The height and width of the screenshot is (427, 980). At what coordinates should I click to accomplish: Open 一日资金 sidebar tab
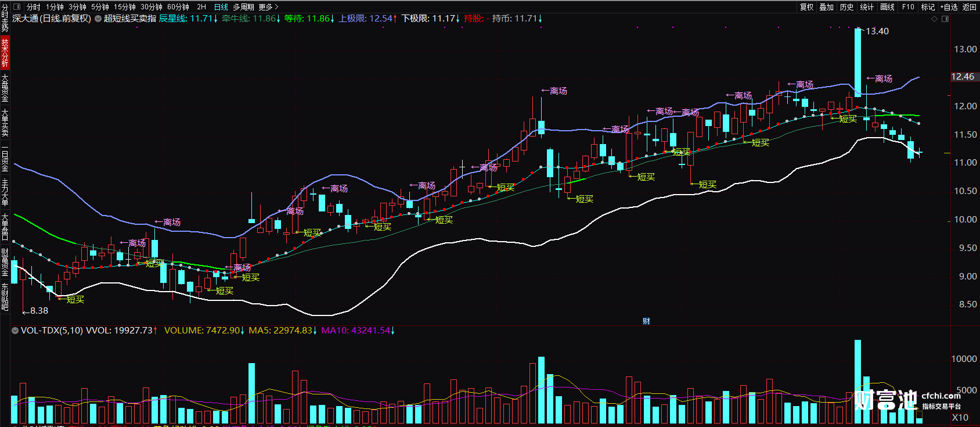click(5, 159)
